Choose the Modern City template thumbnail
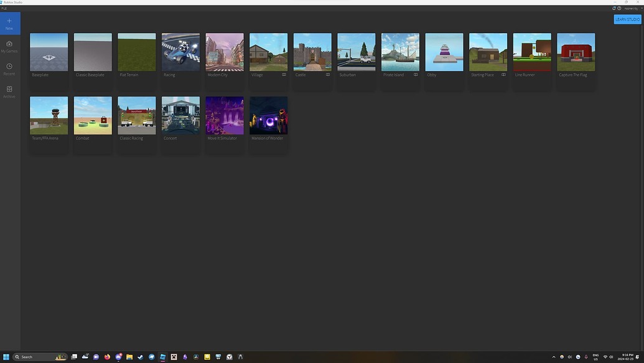The height and width of the screenshot is (363, 644). (225, 52)
